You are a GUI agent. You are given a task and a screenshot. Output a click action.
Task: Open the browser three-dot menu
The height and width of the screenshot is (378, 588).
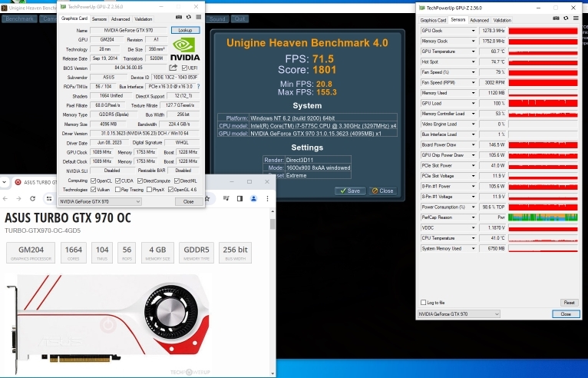pos(267,198)
